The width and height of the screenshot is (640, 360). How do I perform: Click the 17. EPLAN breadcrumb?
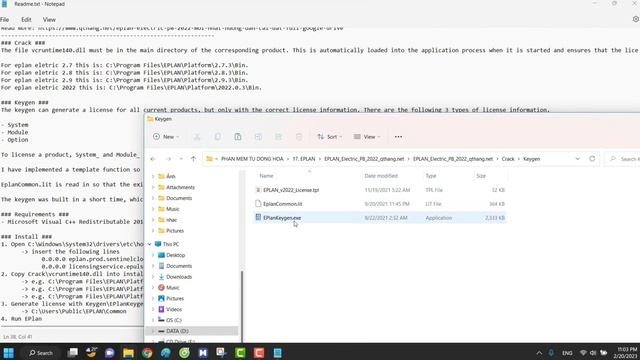(304, 159)
